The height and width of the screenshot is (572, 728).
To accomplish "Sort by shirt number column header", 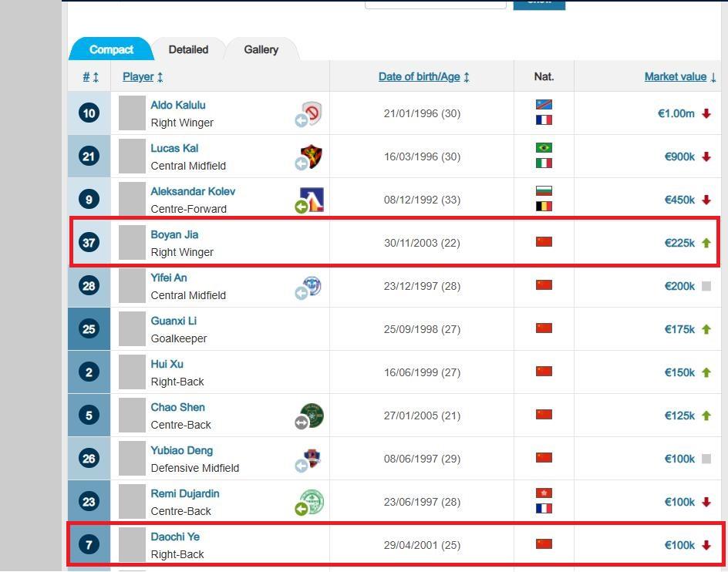I will coord(90,76).
